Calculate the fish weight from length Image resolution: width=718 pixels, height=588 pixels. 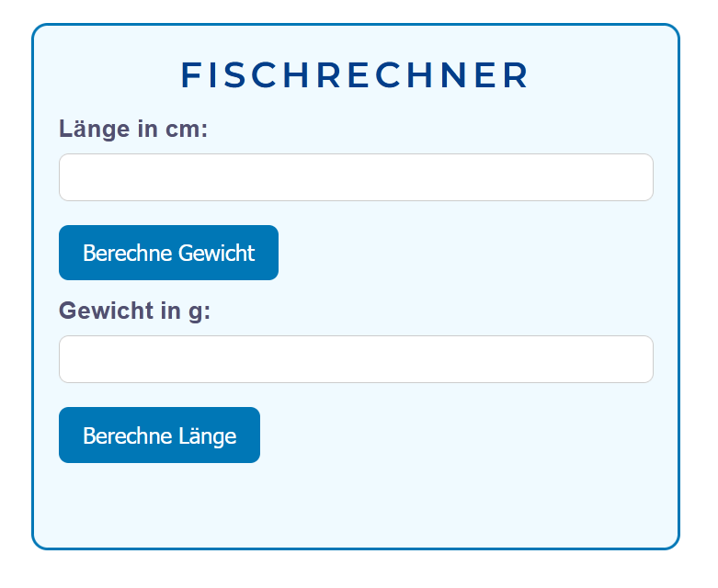pos(168,253)
